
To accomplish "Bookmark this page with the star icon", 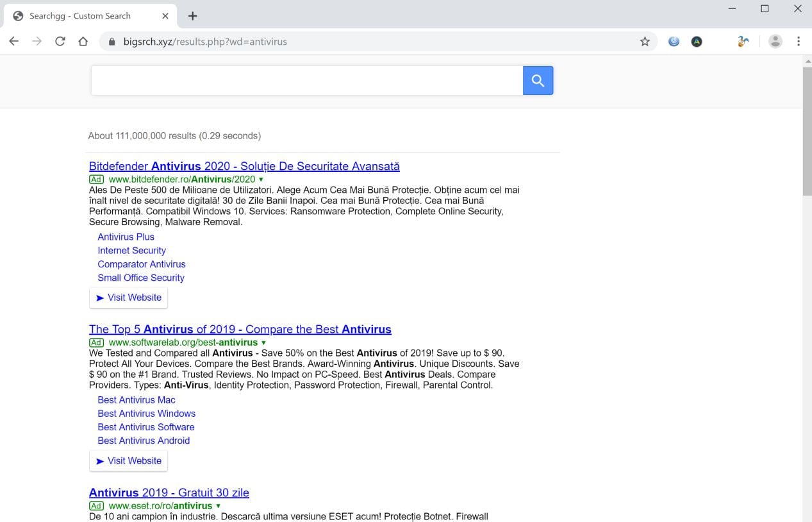I will 645,42.
